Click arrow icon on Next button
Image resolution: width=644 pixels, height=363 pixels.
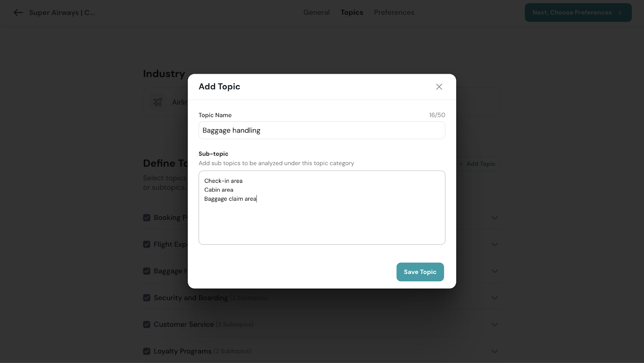[x=620, y=13]
